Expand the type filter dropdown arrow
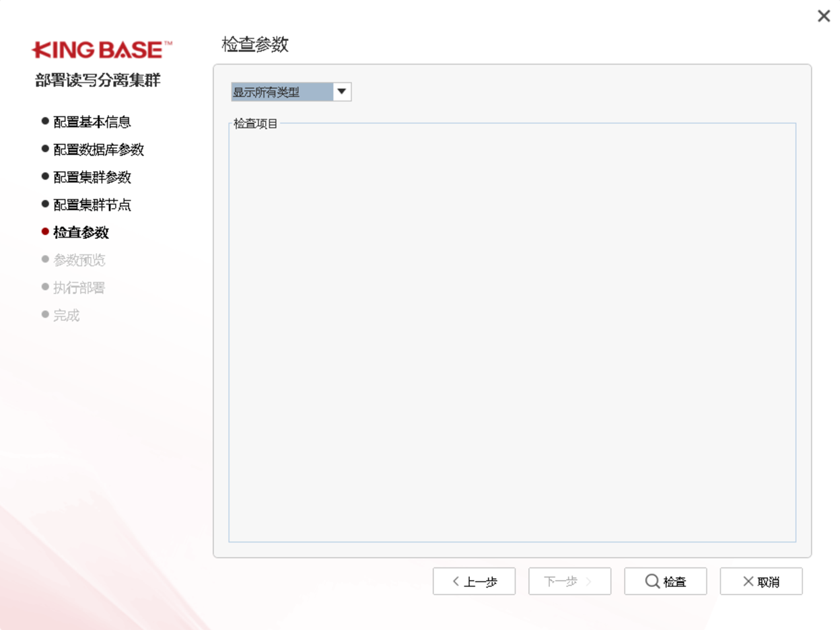Viewport: 840px width, 630px height. tap(342, 92)
